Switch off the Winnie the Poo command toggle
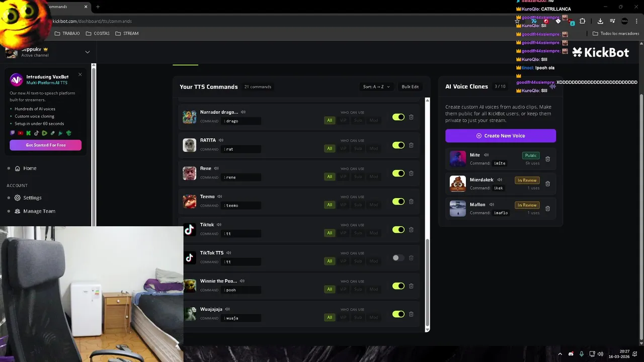 pyautogui.click(x=398, y=286)
